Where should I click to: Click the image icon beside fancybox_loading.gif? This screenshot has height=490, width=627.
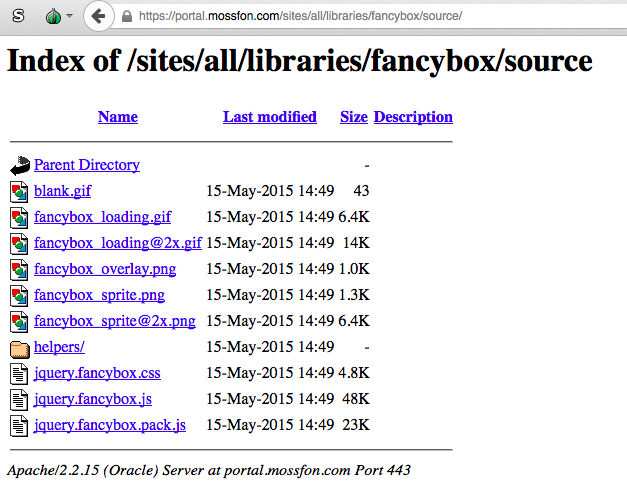point(19,218)
